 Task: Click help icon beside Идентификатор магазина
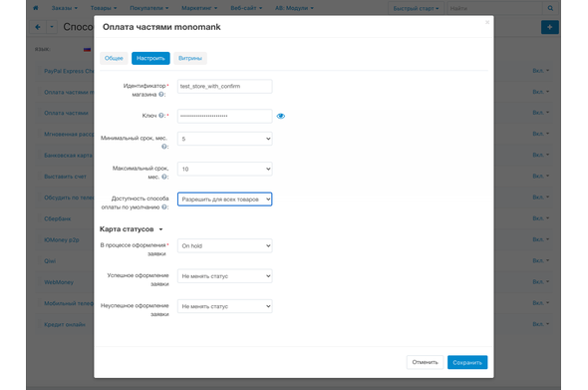coord(160,94)
